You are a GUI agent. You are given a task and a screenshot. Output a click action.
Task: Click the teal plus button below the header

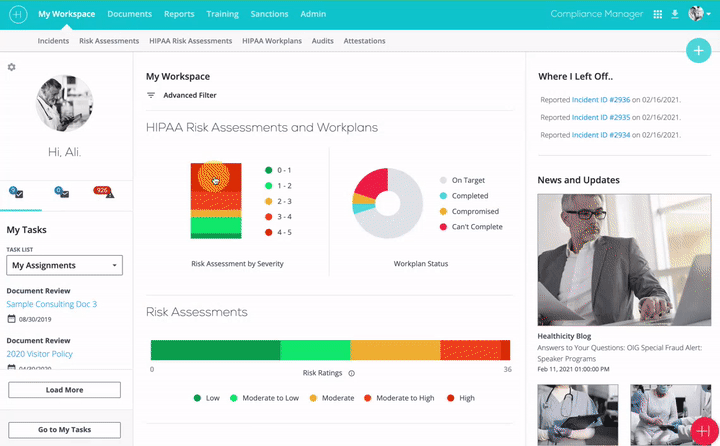click(x=697, y=51)
